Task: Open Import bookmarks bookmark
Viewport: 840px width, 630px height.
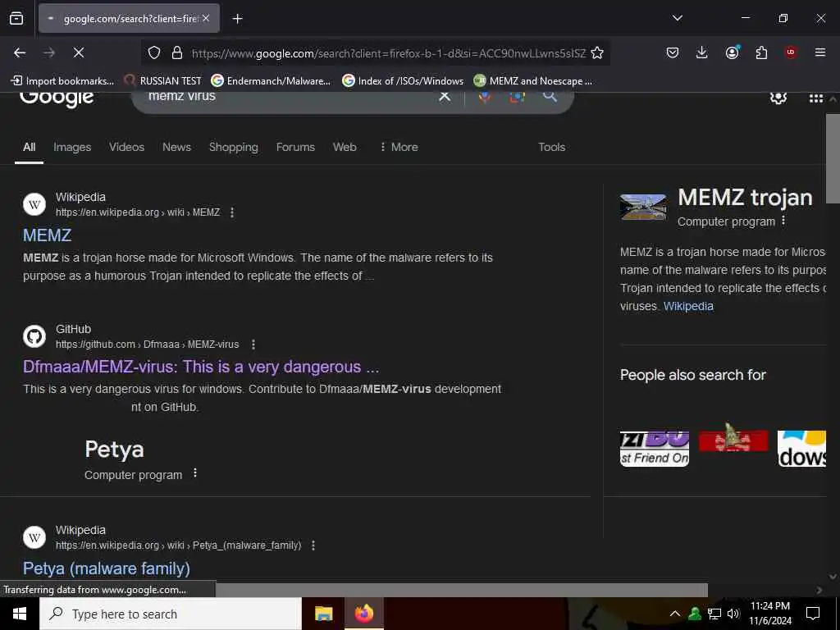Action: [62, 81]
